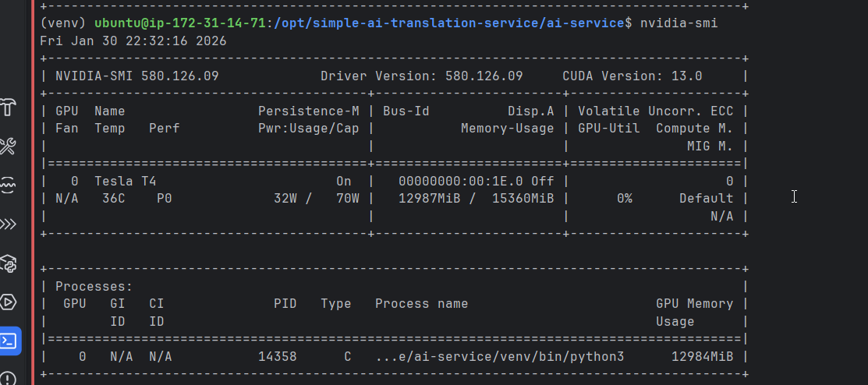Click the Persistence-M column header
The height and width of the screenshot is (385, 868).
click(308, 111)
